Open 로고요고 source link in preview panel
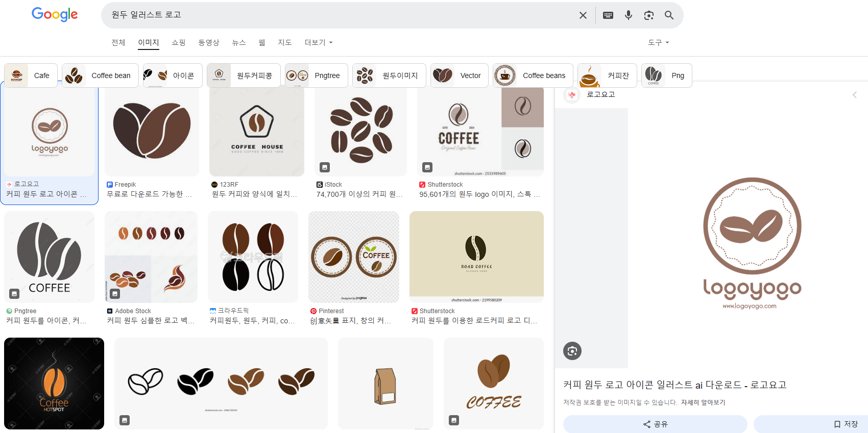Screen dimensions: 868x433 point(601,94)
